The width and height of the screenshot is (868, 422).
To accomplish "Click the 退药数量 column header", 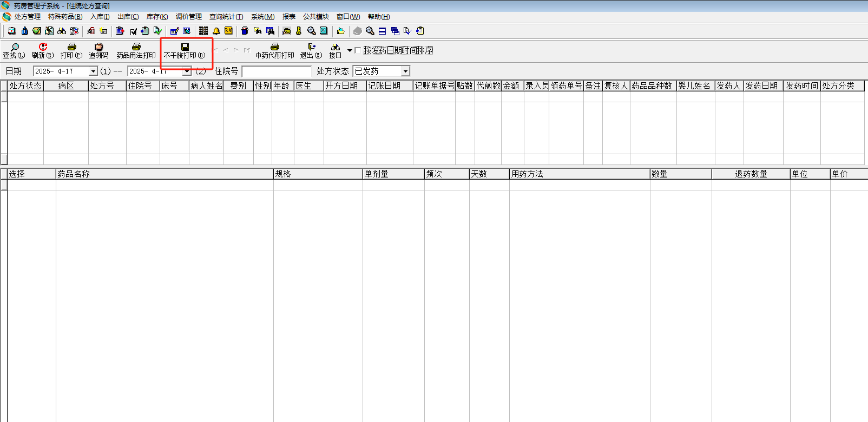I will pyautogui.click(x=751, y=174).
